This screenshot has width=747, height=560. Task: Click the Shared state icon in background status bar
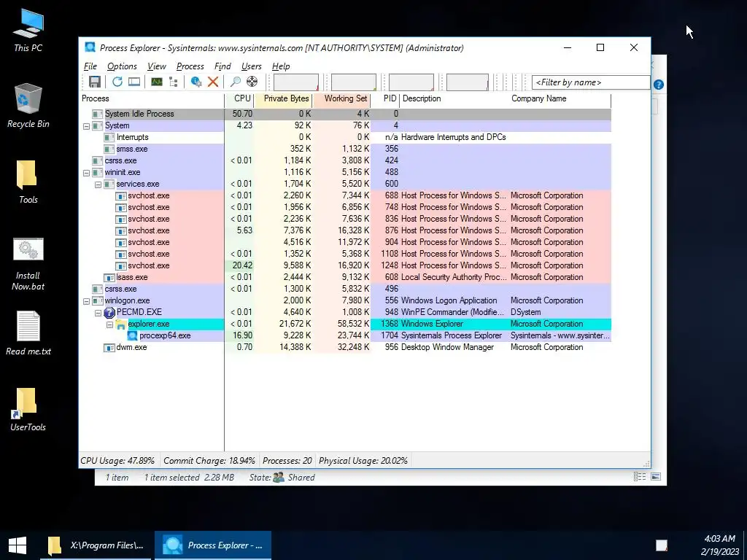279,477
